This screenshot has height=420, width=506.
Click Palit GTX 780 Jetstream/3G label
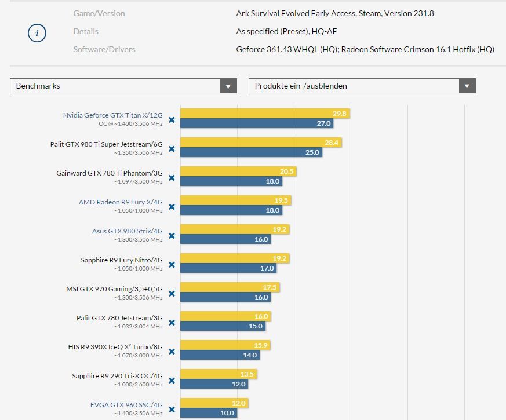click(x=119, y=318)
